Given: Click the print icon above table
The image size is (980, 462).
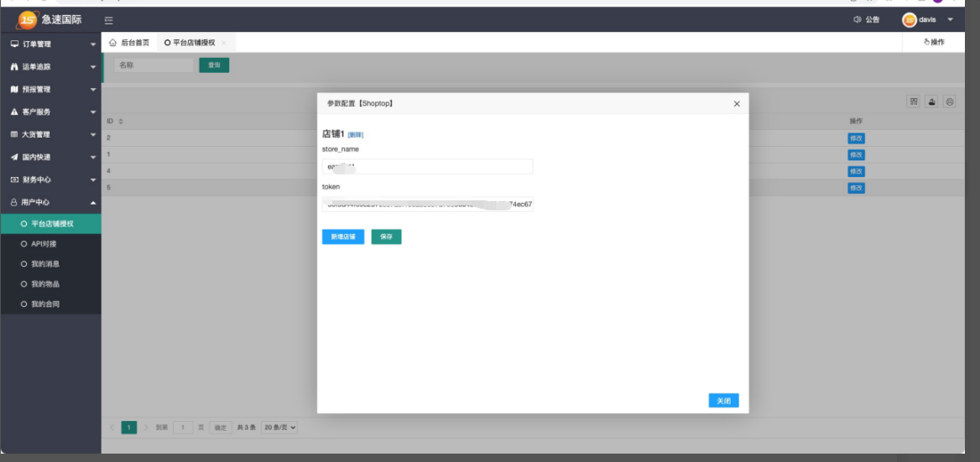Looking at the screenshot, I should point(949,101).
